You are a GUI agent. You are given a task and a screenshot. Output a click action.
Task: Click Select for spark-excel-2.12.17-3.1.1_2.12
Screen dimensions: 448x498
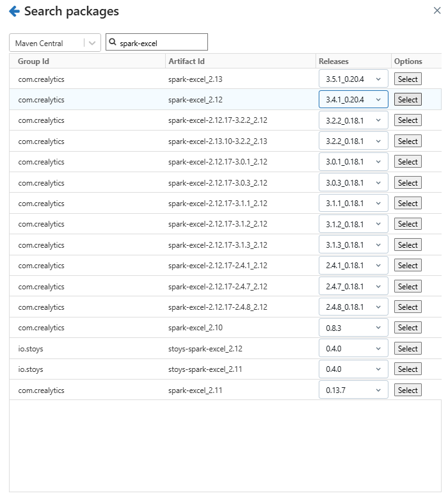(x=408, y=204)
